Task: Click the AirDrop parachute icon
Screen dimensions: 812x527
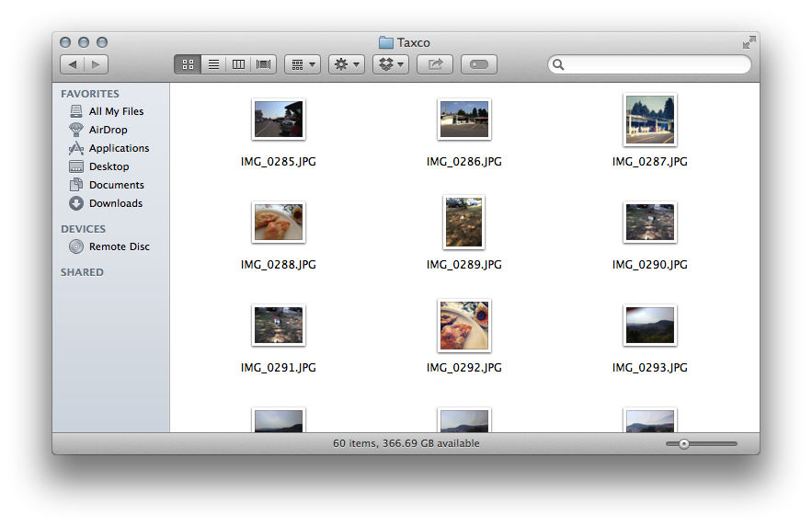Action: pyautogui.click(x=76, y=130)
